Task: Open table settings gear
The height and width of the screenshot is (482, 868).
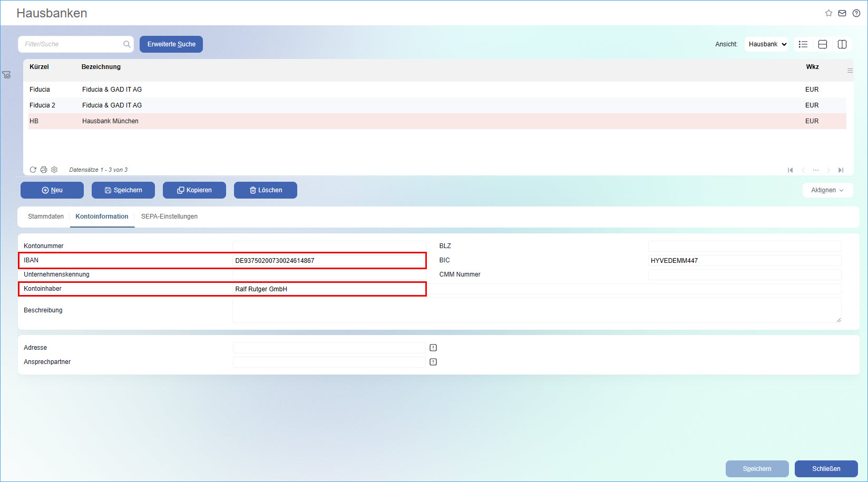Action: click(54, 170)
